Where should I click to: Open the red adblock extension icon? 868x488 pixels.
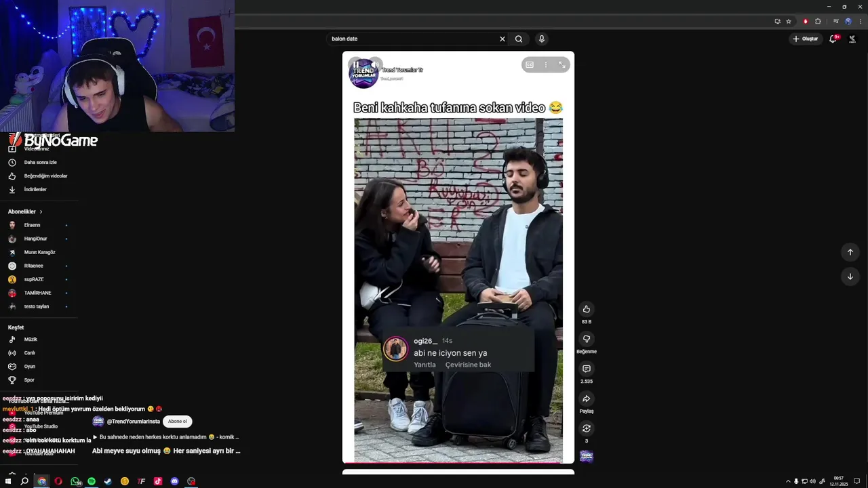pyautogui.click(x=806, y=21)
